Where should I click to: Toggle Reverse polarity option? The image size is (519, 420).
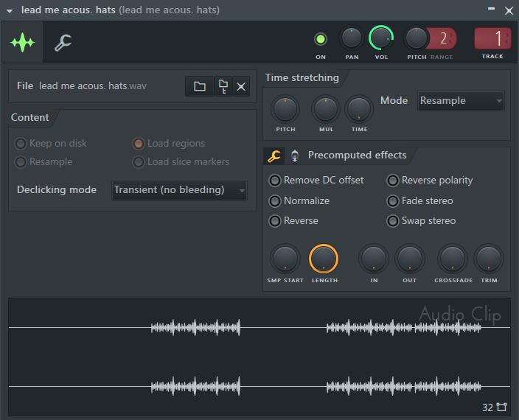click(x=393, y=181)
